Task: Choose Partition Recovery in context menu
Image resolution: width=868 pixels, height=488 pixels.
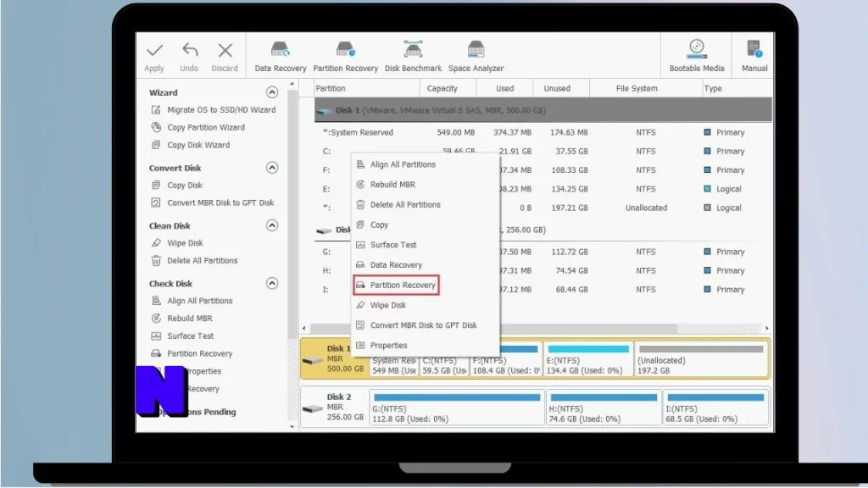Action: tap(397, 285)
